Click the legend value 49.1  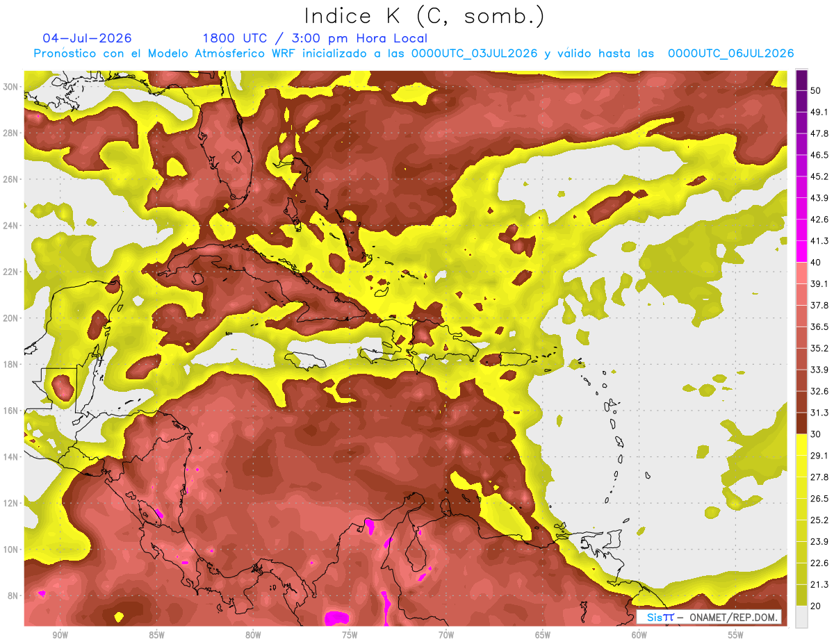(x=819, y=112)
